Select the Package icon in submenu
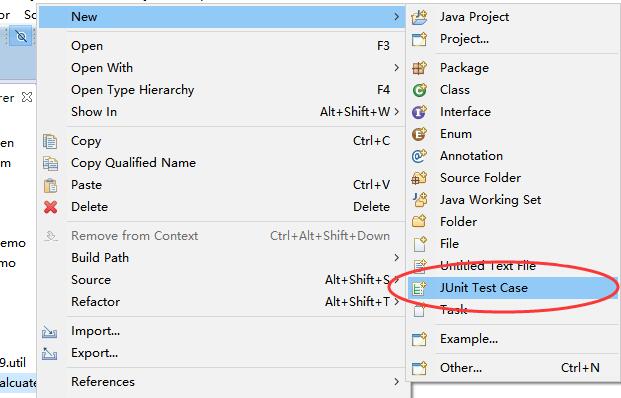Viewport: 621px width, 398px height. point(419,68)
